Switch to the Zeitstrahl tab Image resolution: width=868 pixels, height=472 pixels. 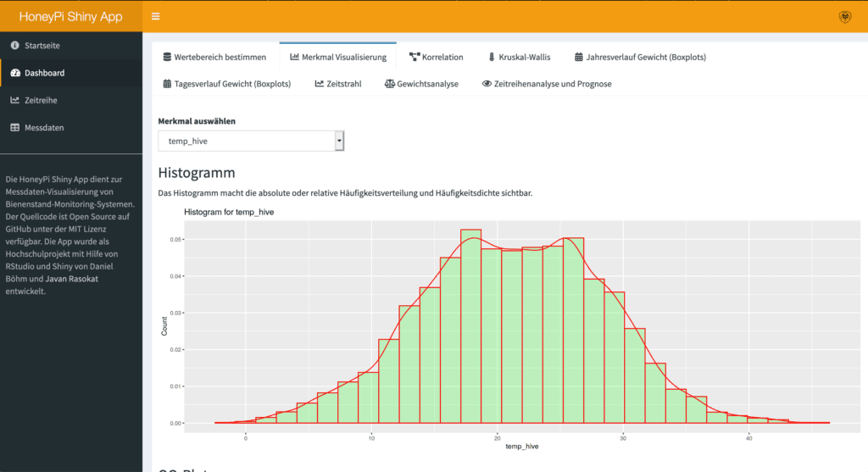tap(338, 84)
